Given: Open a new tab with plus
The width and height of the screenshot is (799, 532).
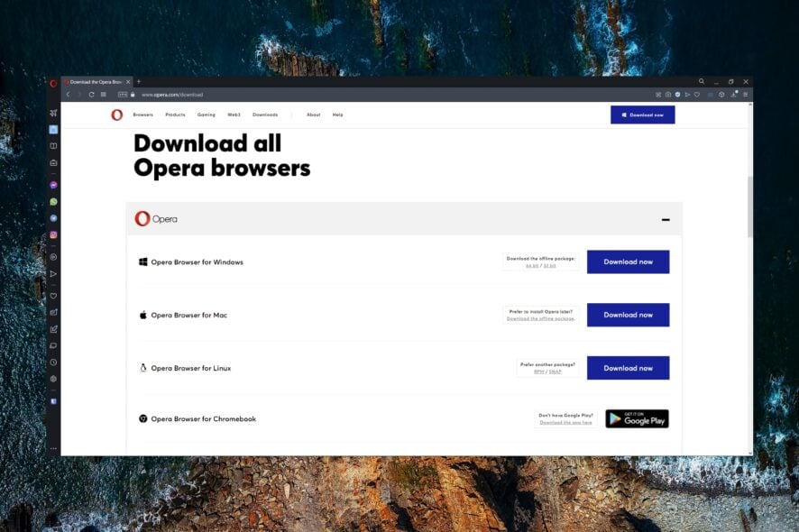Looking at the screenshot, I should point(139,81).
